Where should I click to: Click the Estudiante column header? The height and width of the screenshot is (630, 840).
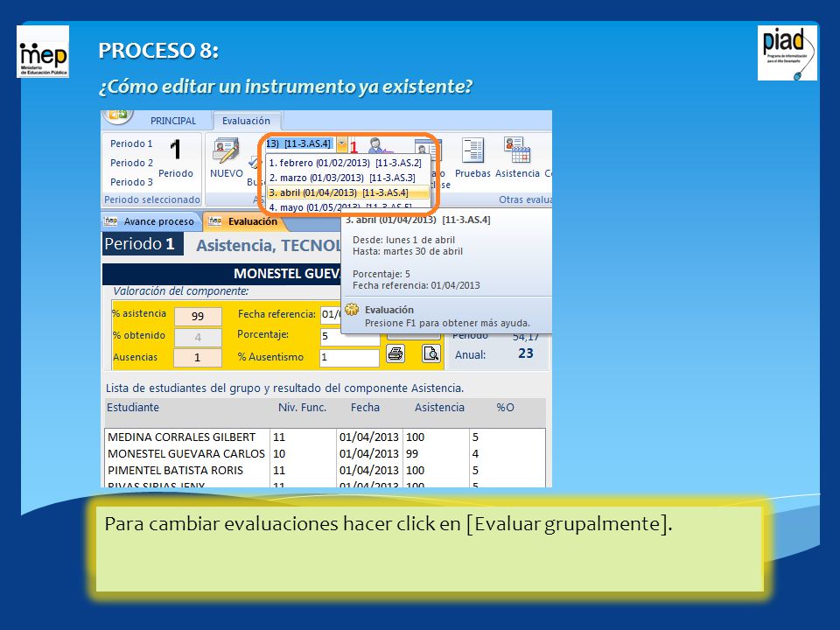(133, 407)
